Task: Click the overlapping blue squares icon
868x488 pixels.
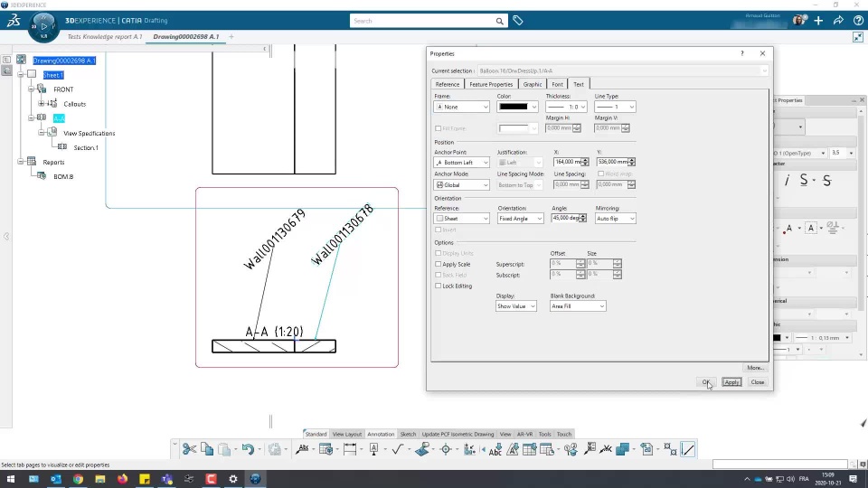Action: click(622, 449)
